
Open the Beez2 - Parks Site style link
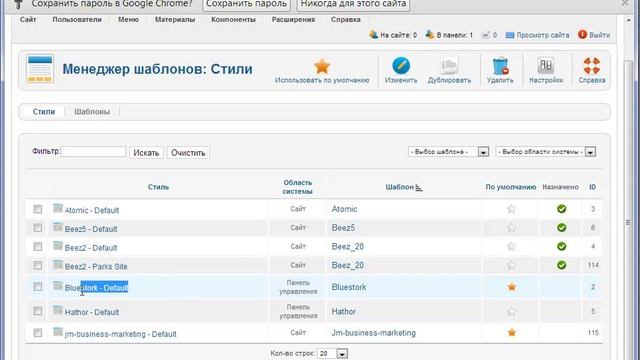(96, 267)
